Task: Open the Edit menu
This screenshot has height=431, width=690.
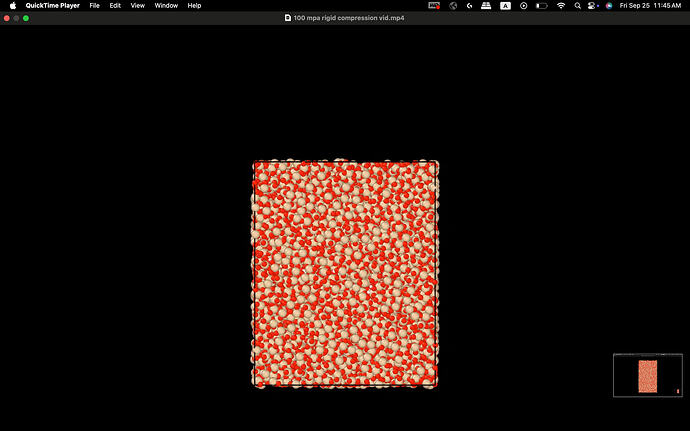Action: coord(115,6)
